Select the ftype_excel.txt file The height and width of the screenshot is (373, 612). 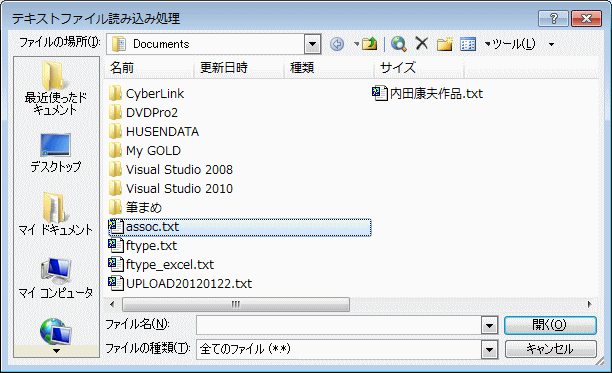161,265
